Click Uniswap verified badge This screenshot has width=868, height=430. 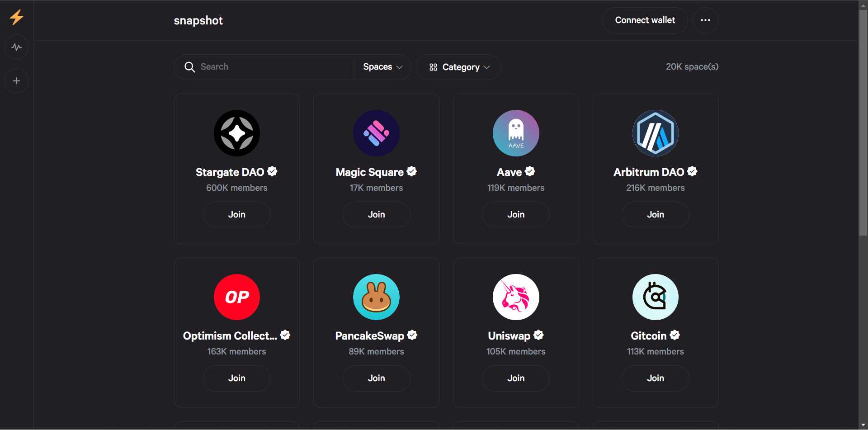[x=538, y=335]
